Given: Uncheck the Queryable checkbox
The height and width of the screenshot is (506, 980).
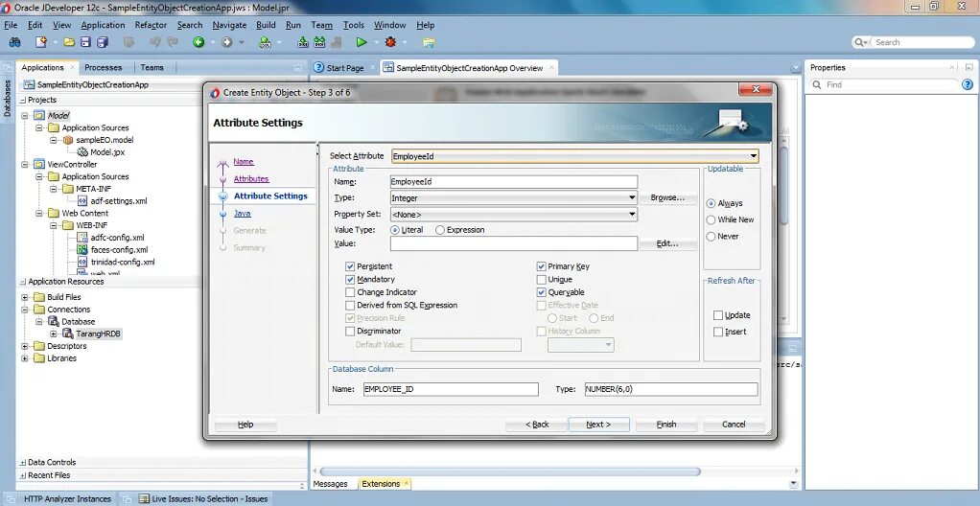Looking at the screenshot, I should click(x=541, y=292).
